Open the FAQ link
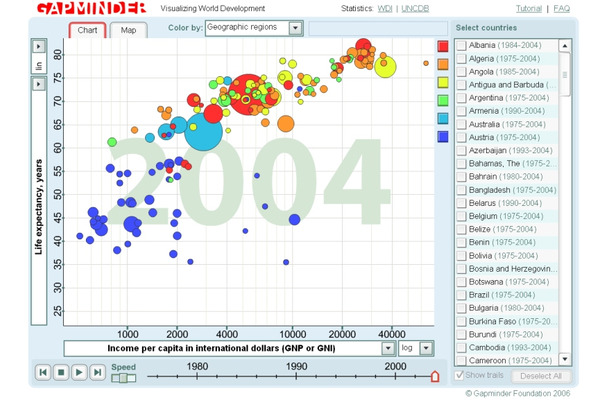The image size is (610, 400). (562, 9)
